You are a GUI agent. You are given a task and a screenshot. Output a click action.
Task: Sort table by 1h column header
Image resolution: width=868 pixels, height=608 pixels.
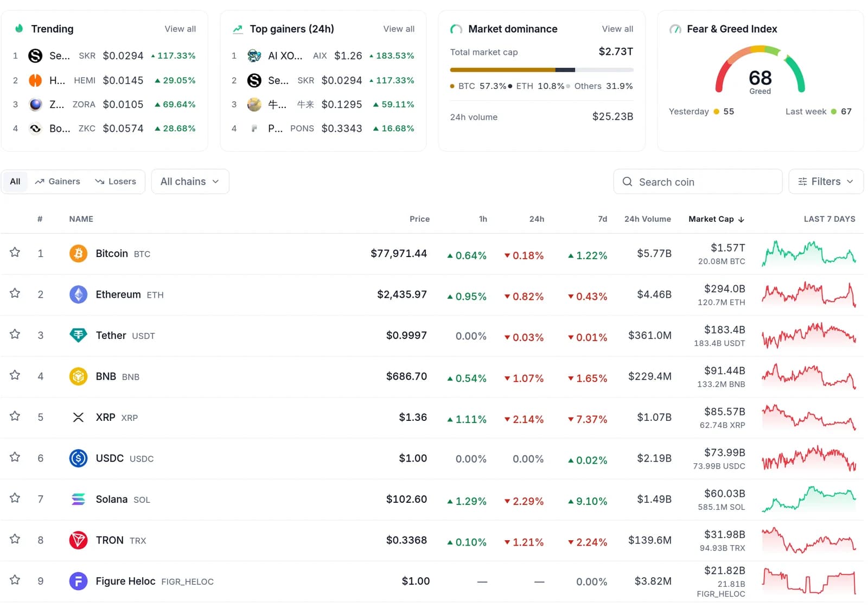(x=483, y=219)
